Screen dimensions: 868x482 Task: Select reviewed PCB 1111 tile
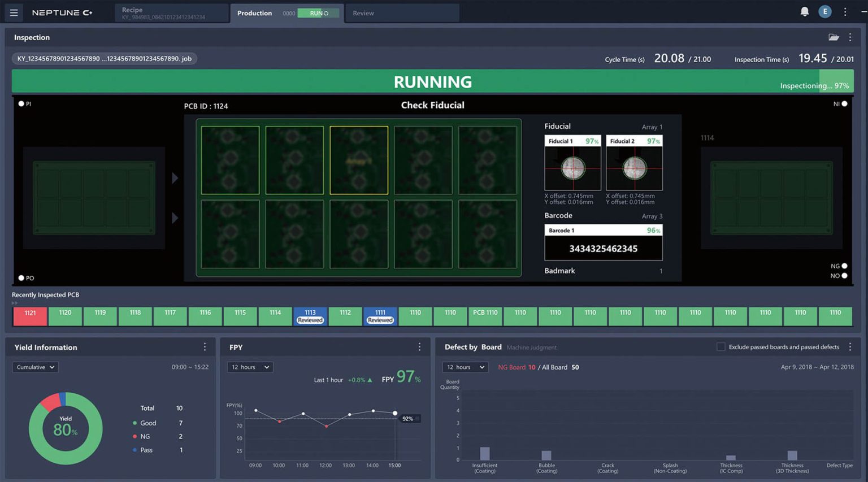pos(380,316)
